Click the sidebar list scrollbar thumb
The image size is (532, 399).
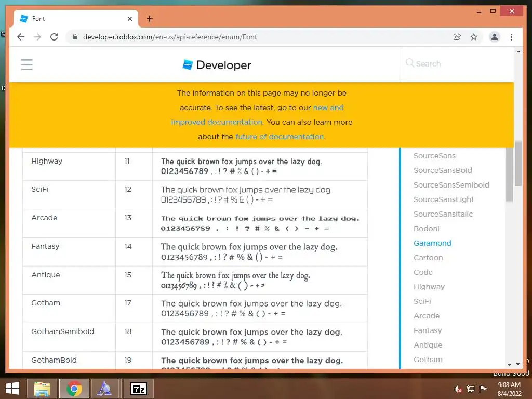click(509, 175)
